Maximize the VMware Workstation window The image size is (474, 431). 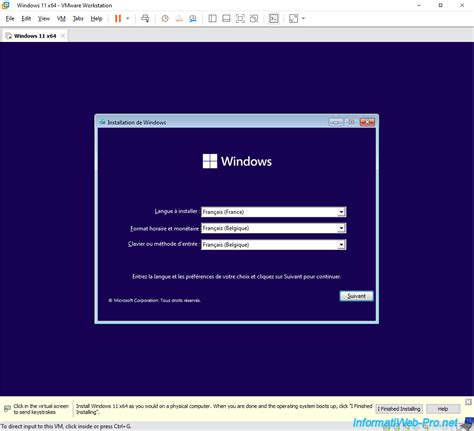click(x=440, y=5)
